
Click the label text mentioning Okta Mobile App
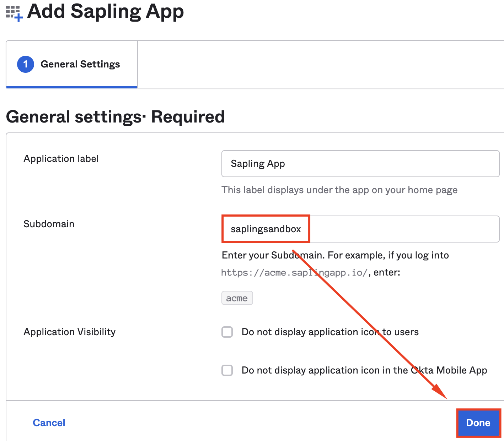click(x=364, y=370)
